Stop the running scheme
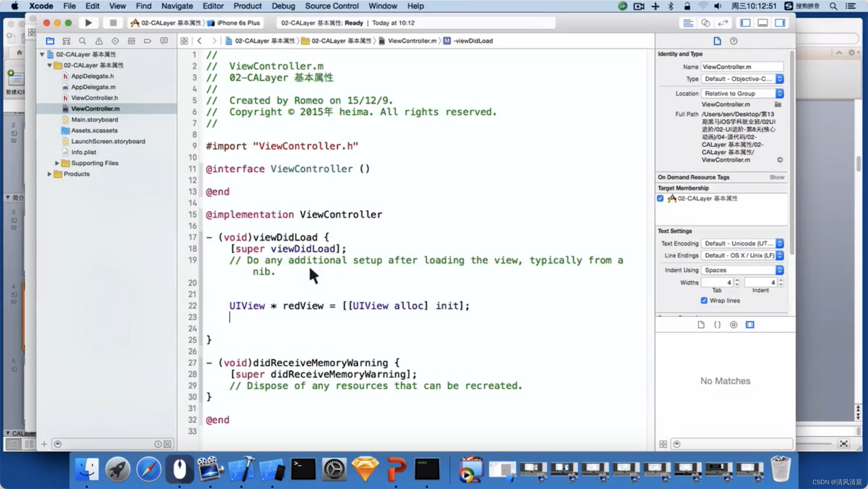The height and width of the screenshot is (489, 868). [x=113, y=23]
